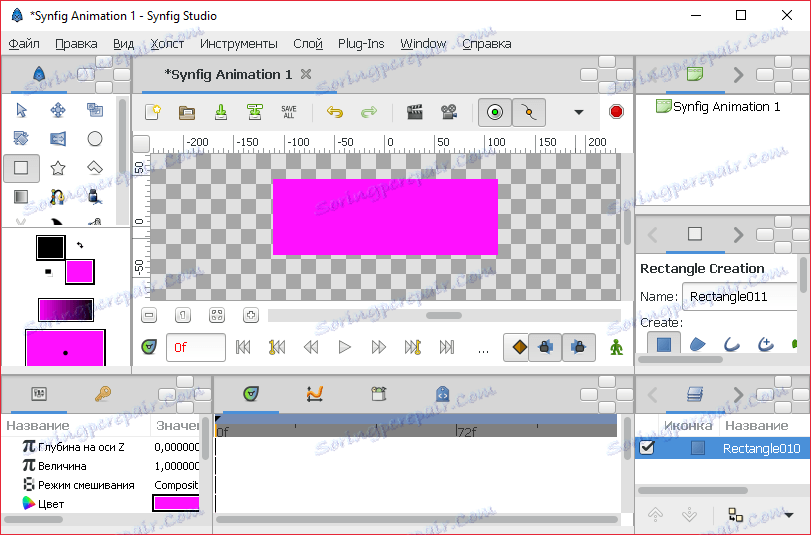Select the Rectangle tool
811x535 pixels.
[x=21, y=168]
